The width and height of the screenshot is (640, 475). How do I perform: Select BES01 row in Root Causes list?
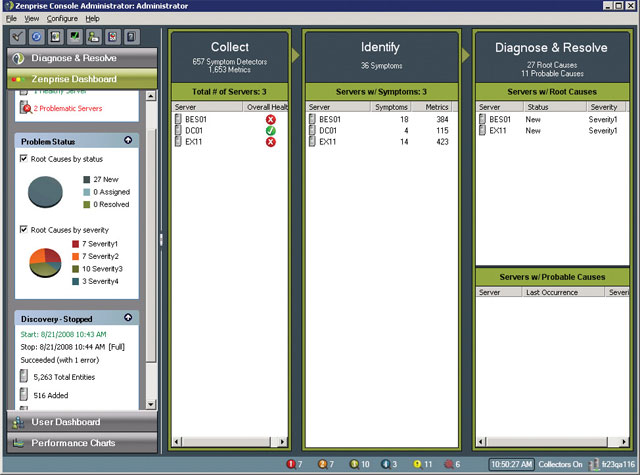tap(552, 119)
